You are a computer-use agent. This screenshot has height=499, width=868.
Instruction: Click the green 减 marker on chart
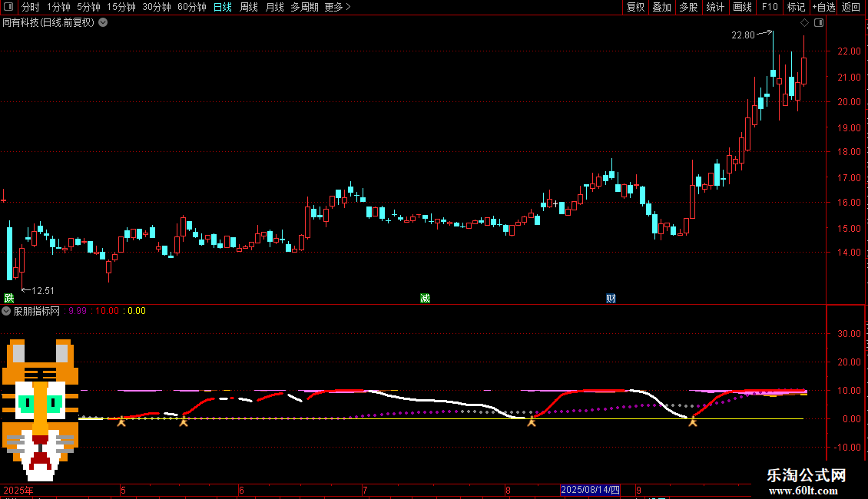425,298
